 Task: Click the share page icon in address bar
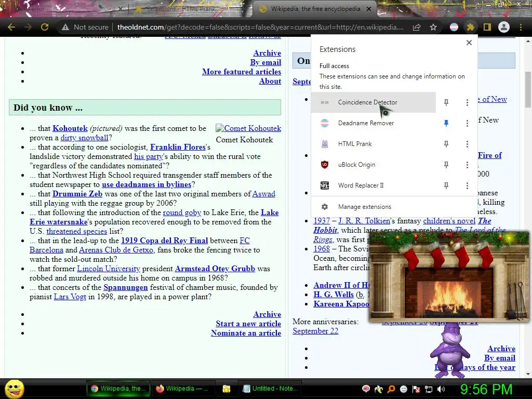pyautogui.click(x=417, y=27)
